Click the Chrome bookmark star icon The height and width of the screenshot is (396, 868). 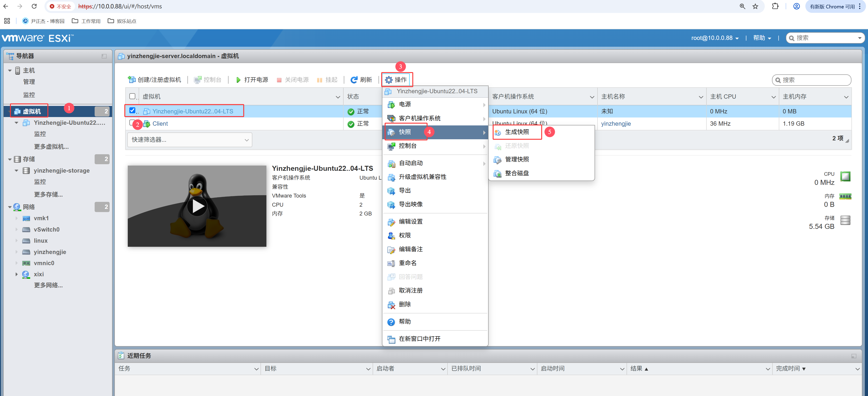tap(755, 6)
